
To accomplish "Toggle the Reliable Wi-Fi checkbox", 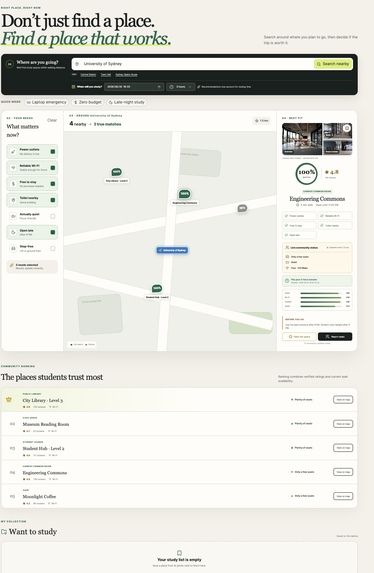I will (53, 168).
